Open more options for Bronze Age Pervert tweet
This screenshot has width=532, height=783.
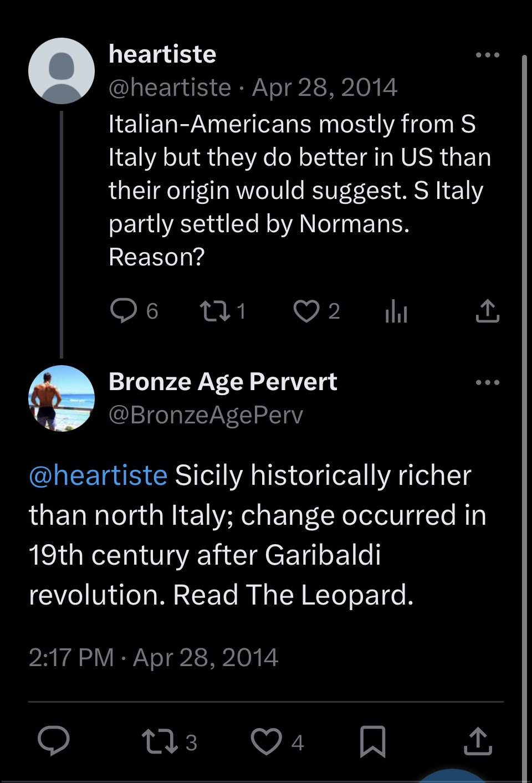point(488,382)
